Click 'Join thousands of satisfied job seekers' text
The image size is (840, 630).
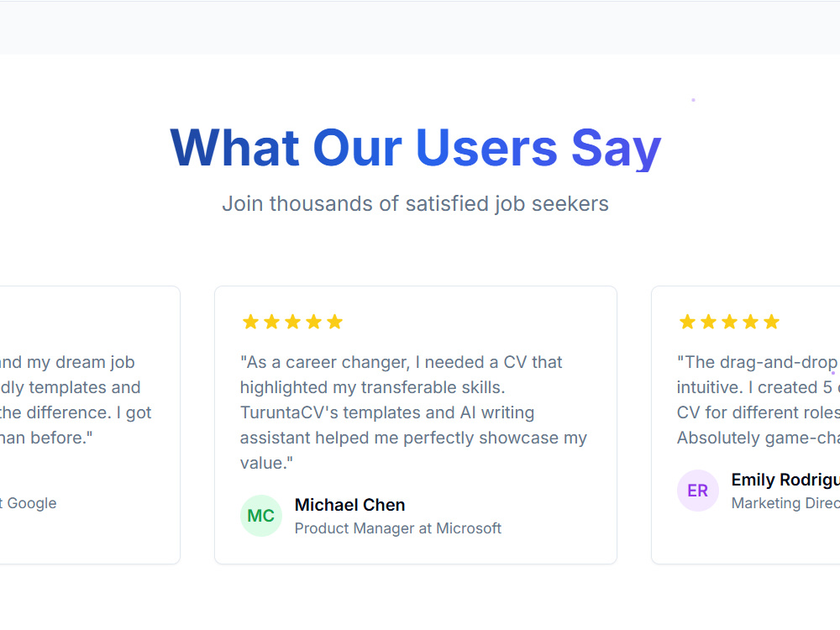[416, 203]
